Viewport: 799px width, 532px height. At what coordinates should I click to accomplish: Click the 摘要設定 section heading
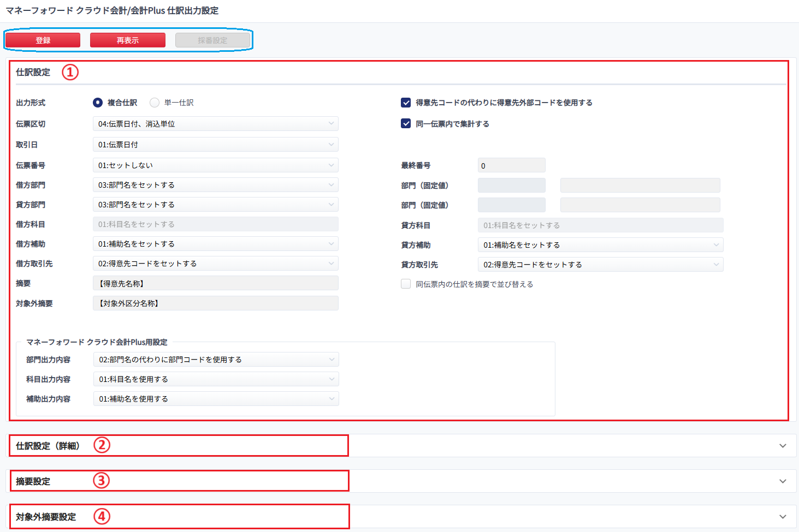tap(33, 481)
